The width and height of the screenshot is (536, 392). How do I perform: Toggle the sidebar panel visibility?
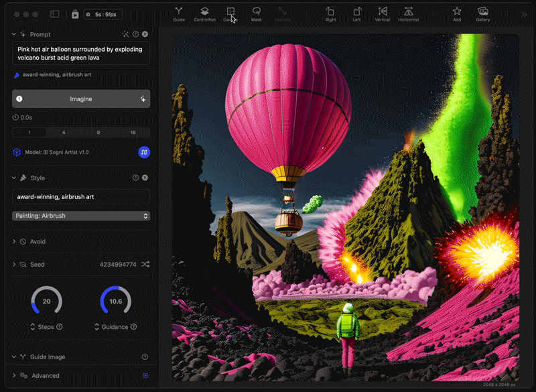[54, 14]
